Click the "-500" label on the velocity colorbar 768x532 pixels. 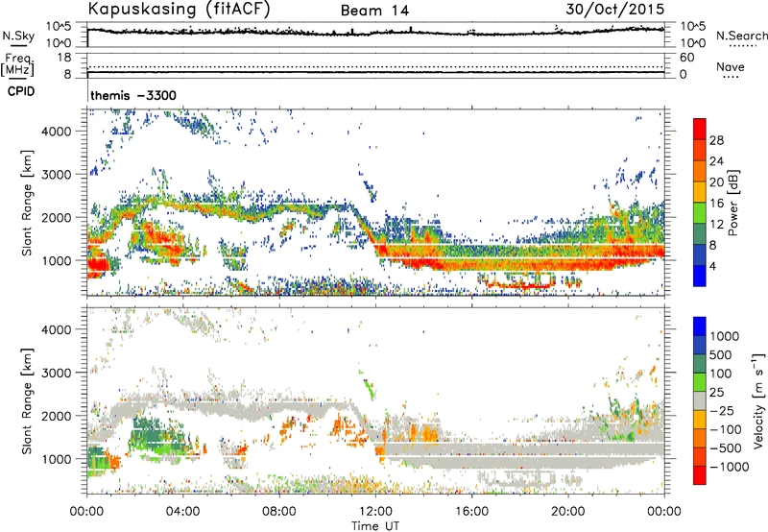pyautogui.click(x=726, y=448)
